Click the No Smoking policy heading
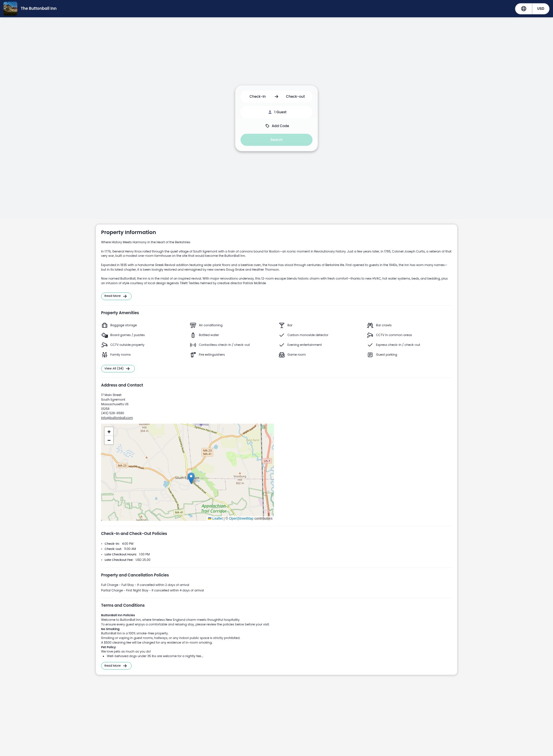Viewport: 553px width, 756px height. coord(110,629)
